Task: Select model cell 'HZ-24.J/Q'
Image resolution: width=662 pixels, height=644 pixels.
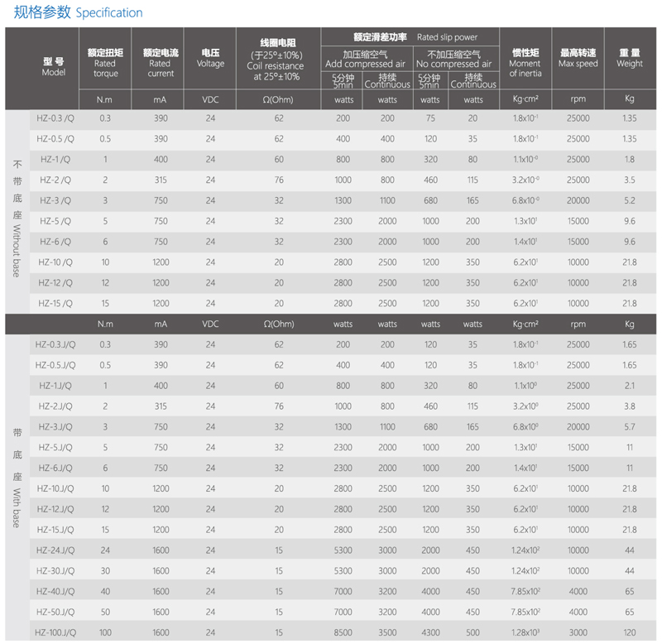Action: coord(55,550)
